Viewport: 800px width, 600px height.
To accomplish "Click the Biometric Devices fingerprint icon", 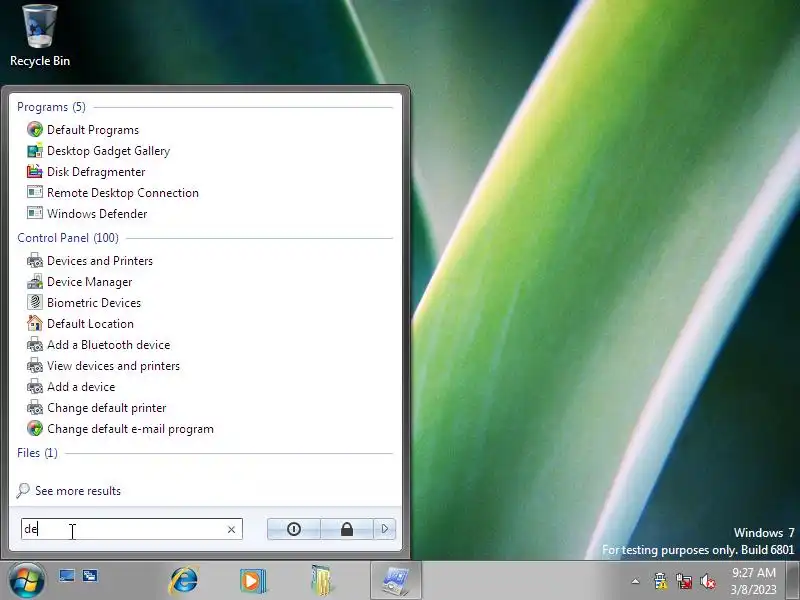I will (x=35, y=302).
